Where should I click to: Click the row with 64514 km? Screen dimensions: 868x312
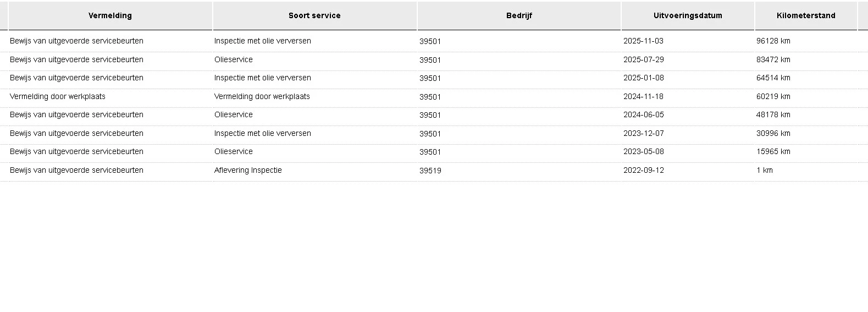click(x=434, y=78)
